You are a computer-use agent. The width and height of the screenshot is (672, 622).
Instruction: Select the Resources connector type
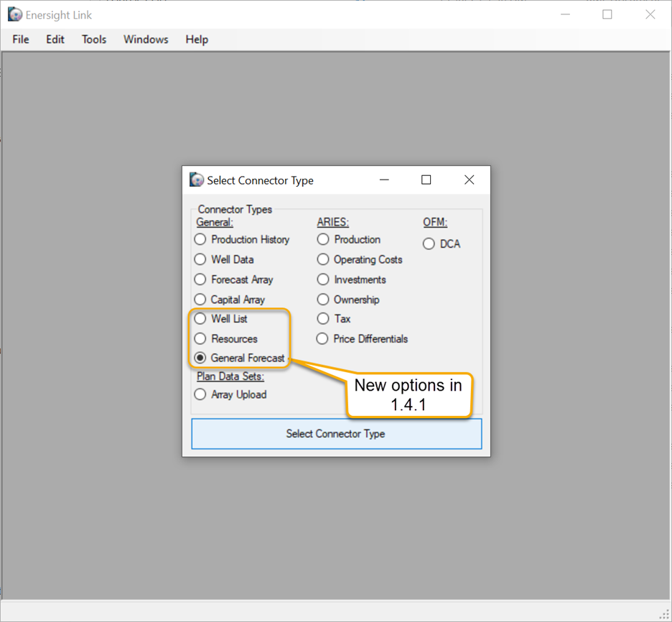(x=200, y=338)
